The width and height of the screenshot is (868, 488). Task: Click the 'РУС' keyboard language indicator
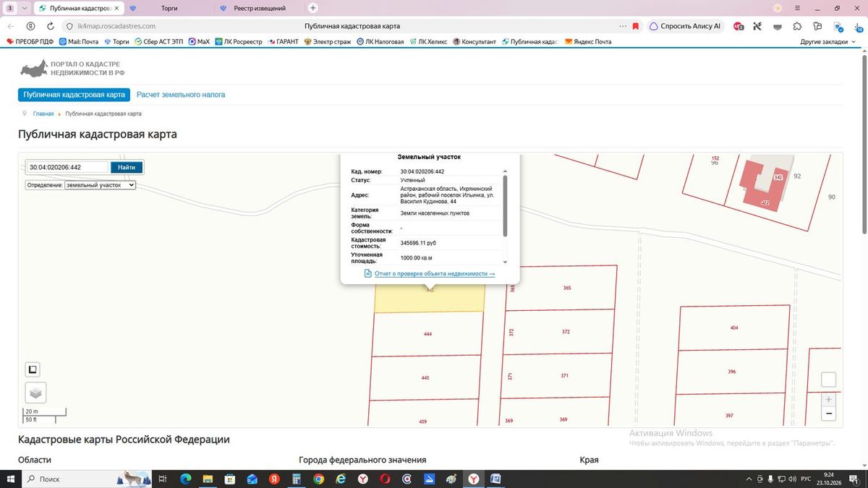[x=805, y=479]
